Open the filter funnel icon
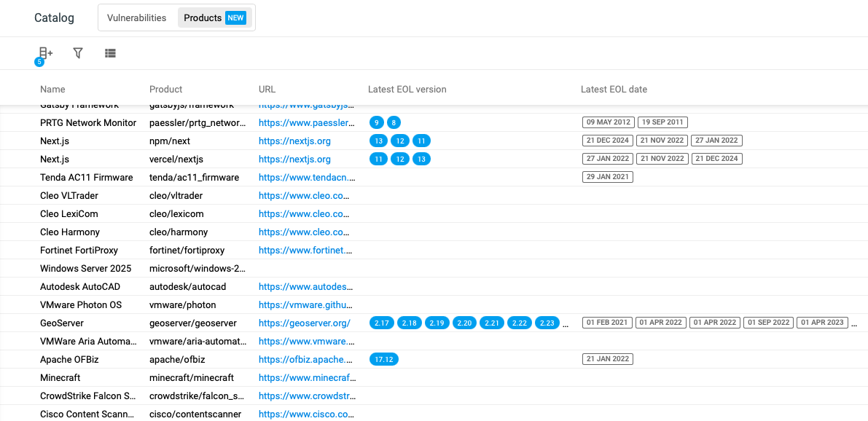The width and height of the screenshot is (868, 421). click(x=78, y=53)
